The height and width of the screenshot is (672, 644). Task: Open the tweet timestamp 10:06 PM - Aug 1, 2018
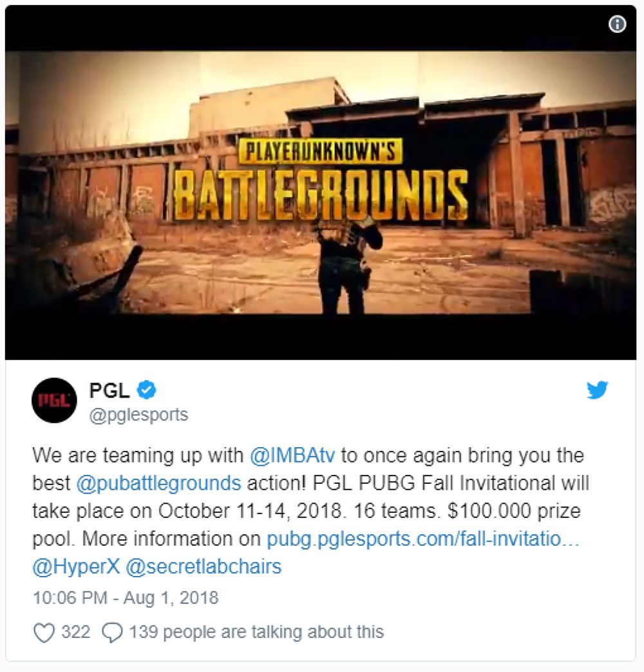click(x=126, y=598)
